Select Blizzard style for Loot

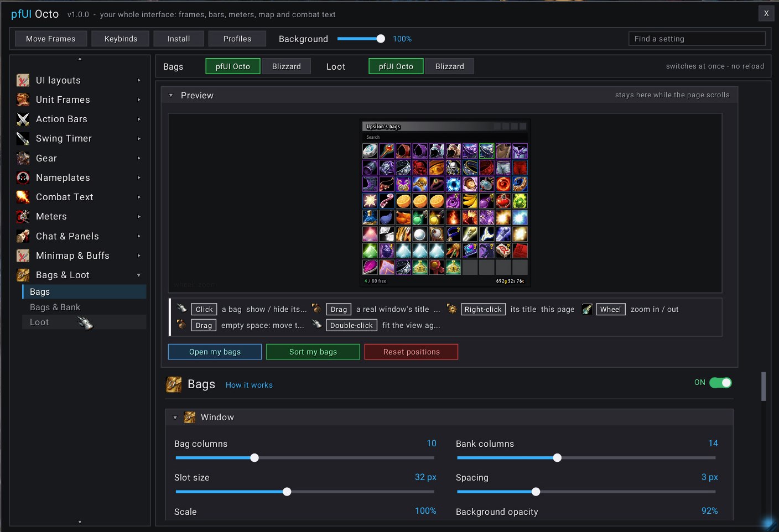tap(450, 66)
